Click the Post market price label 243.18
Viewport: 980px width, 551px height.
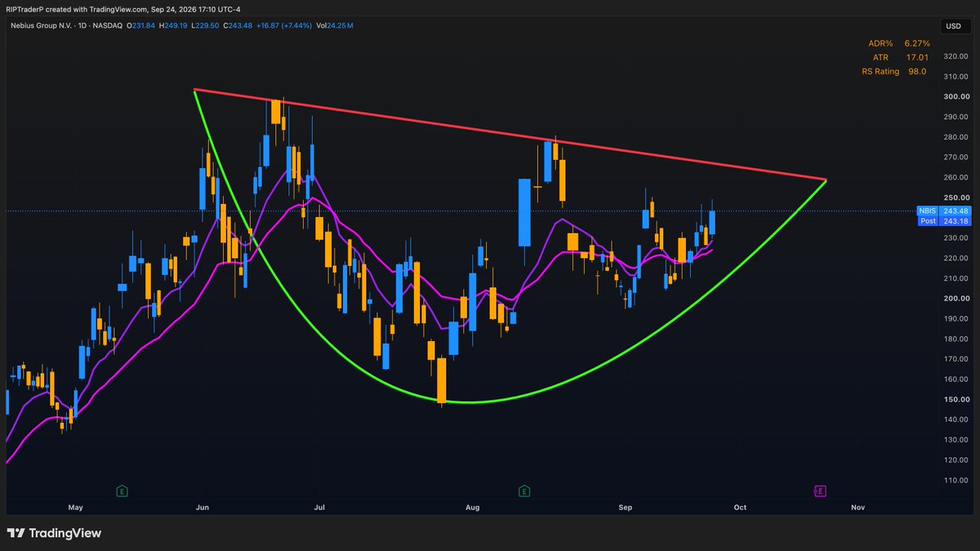[x=947, y=221]
